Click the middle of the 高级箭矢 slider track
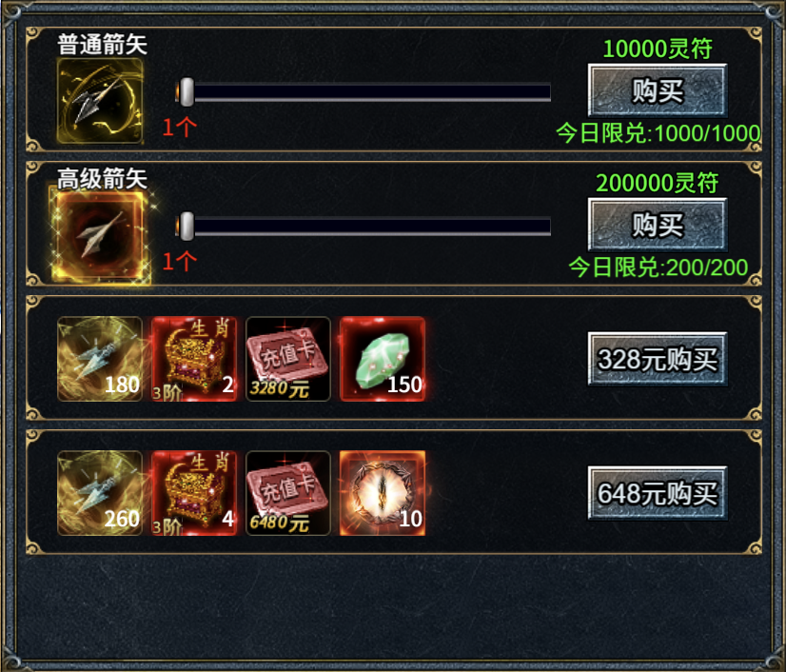This screenshot has height=672, width=786. (x=364, y=227)
